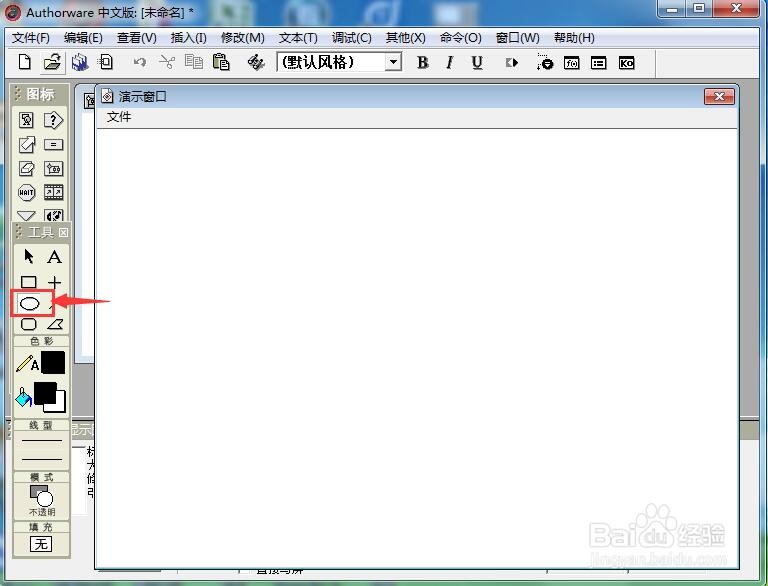This screenshot has width=768, height=586.
Task: Open the 文本(T) menu
Action: 298,38
